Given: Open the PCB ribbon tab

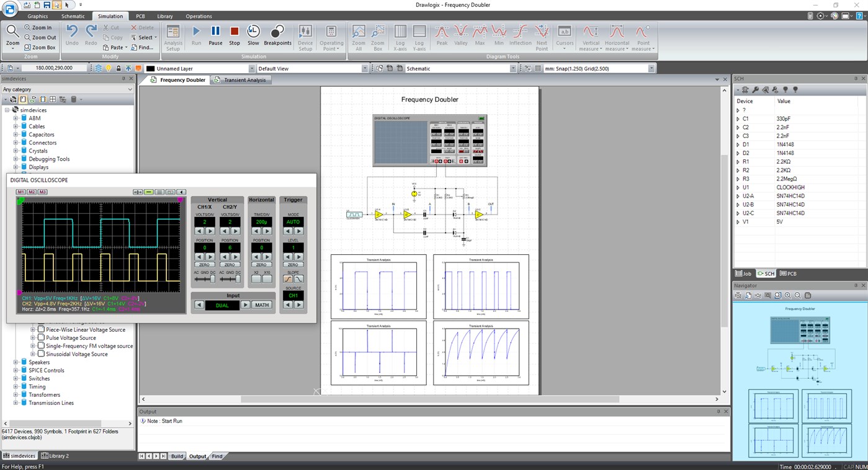Looking at the screenshot, I should (x=140, y=16).
